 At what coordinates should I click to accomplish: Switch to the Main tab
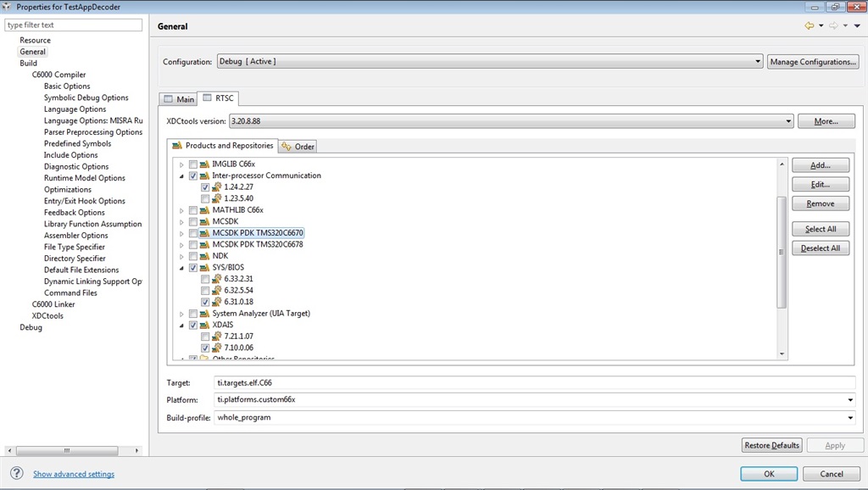click(x=179, y=99)
